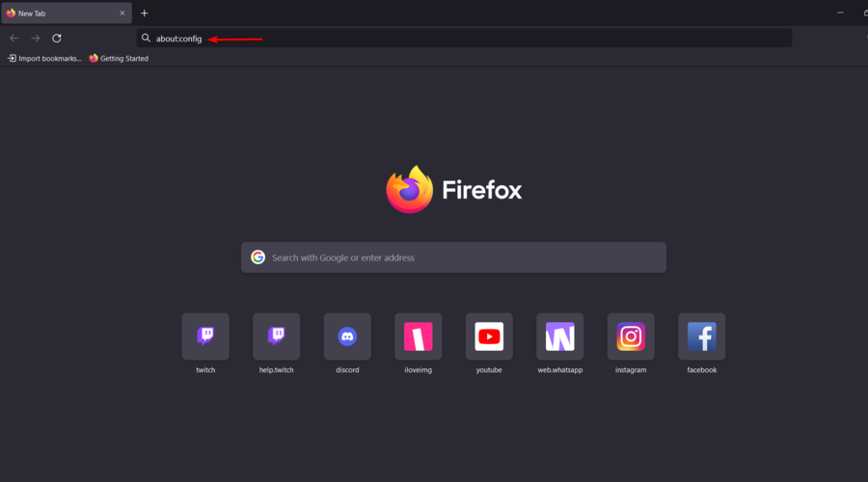This screenshot has width=868, height=482.
Task: Open the twitch shortcut tile
Action: pos(205,336)
